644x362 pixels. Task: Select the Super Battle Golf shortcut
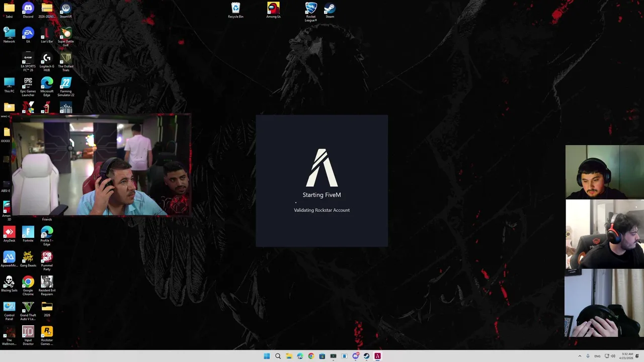(65, 37)
